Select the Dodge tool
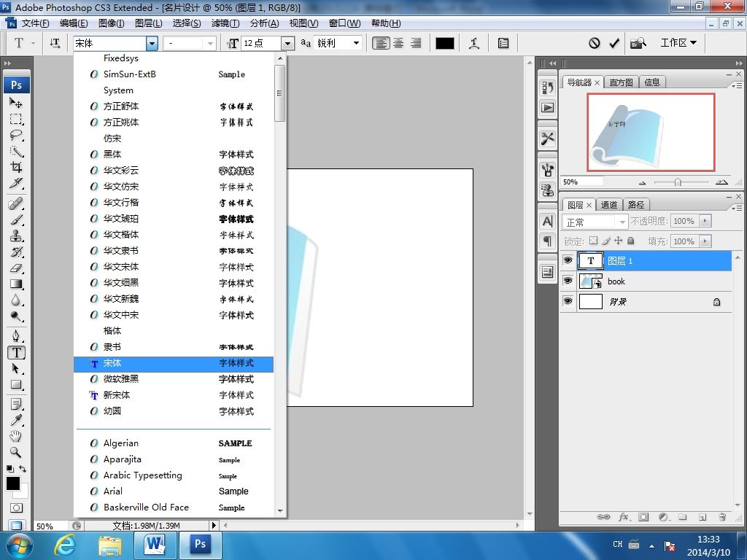The image size is (747, 560). point(16,316)
